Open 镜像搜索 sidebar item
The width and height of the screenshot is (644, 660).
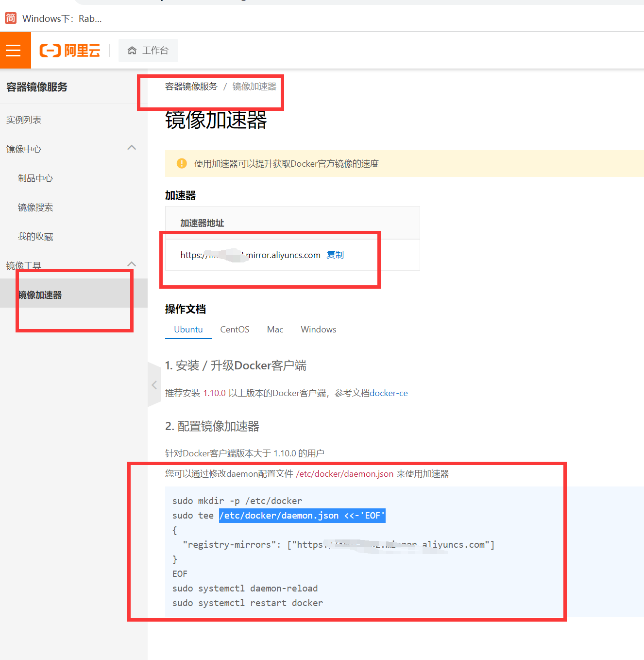tap(35, 208)
